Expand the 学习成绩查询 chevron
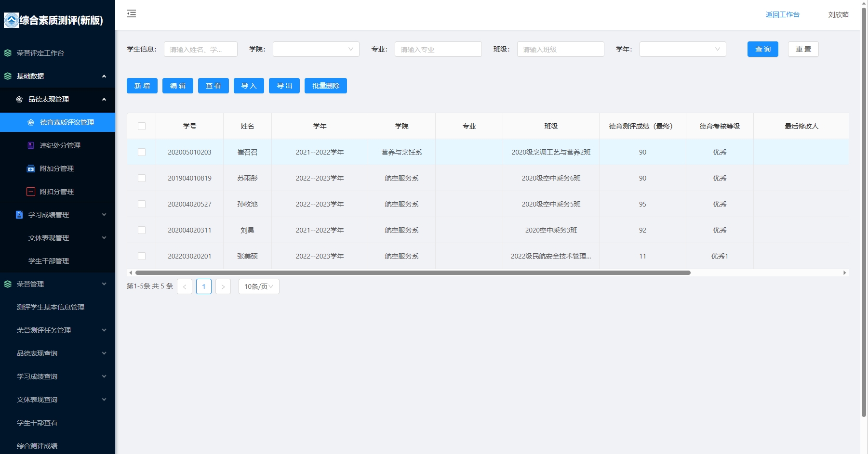The width and height of the screenshot is (868, 454). pyautogui.click(x=104, y=376)
